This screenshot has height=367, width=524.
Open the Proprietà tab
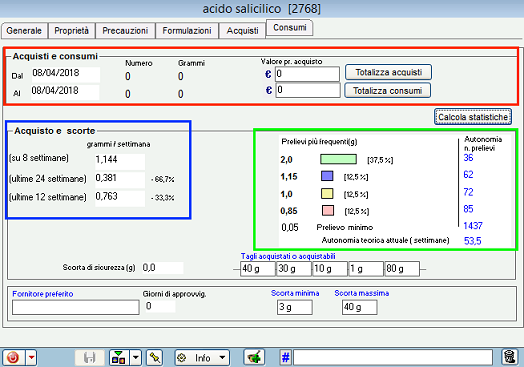(72, 31)
